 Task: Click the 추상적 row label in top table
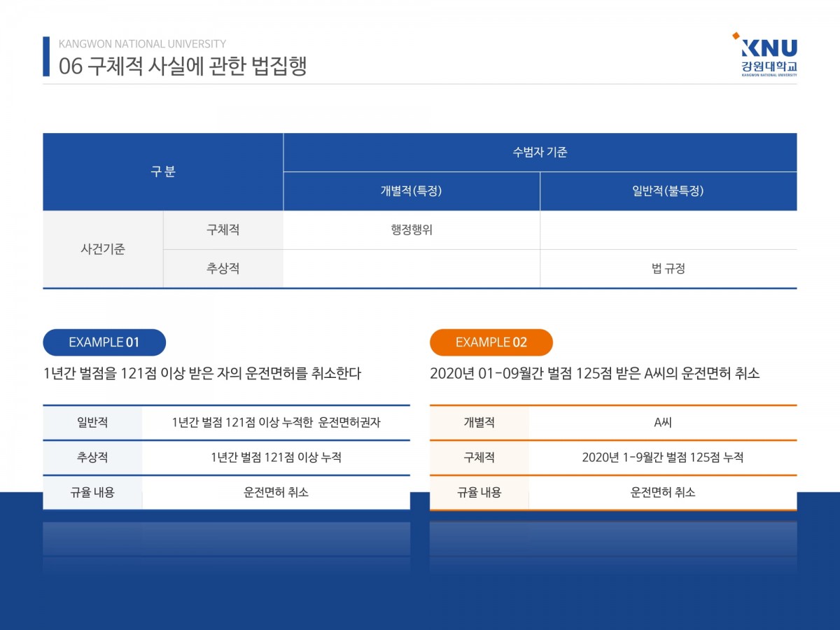223,269
